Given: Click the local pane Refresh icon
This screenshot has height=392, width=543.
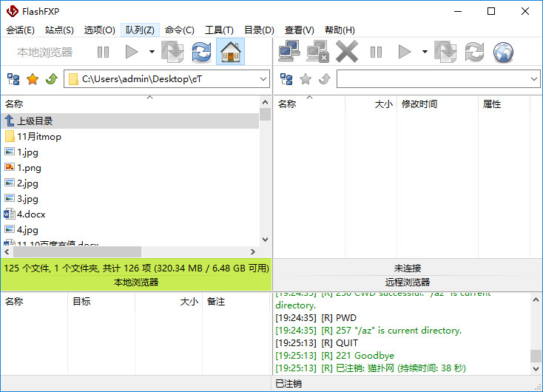Looking at the screenshot, I should coord(201,52).
